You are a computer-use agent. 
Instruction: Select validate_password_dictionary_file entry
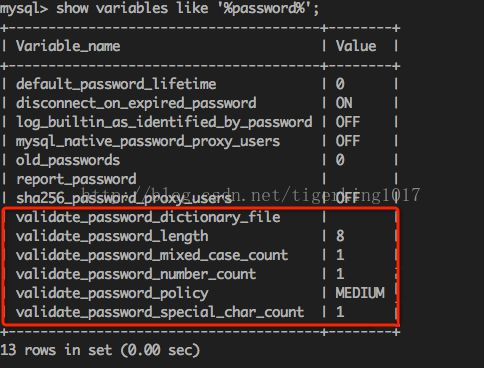(x=148, y=218)
